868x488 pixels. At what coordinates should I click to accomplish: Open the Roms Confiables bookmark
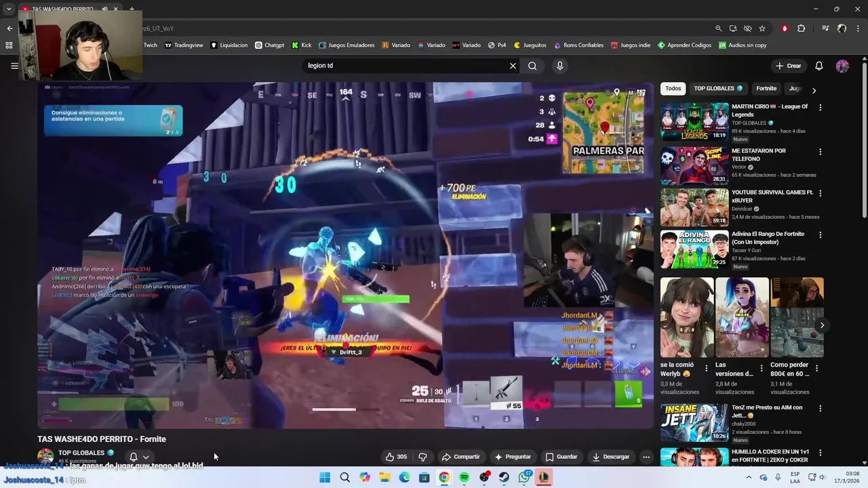[x=578, y=45]
